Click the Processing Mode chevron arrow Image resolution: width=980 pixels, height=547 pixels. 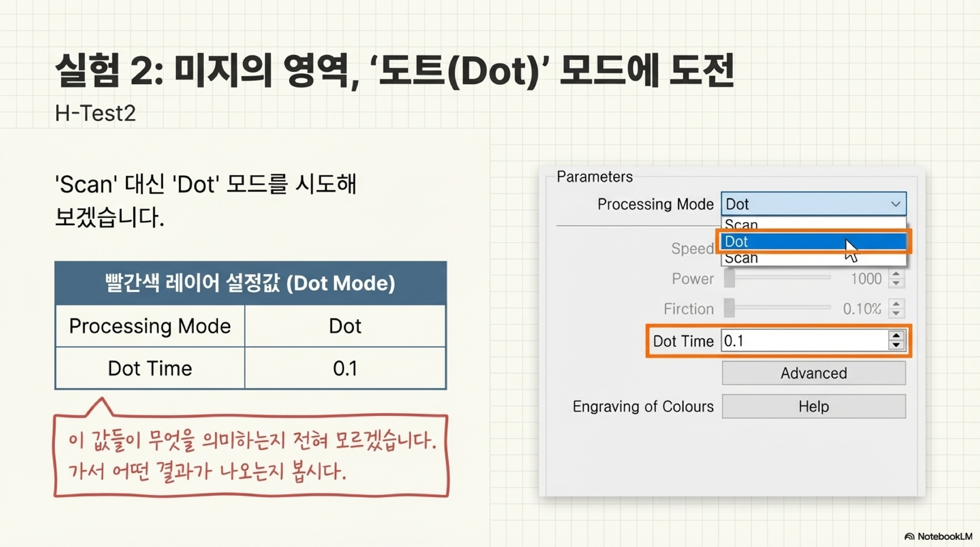pos(896,204)
